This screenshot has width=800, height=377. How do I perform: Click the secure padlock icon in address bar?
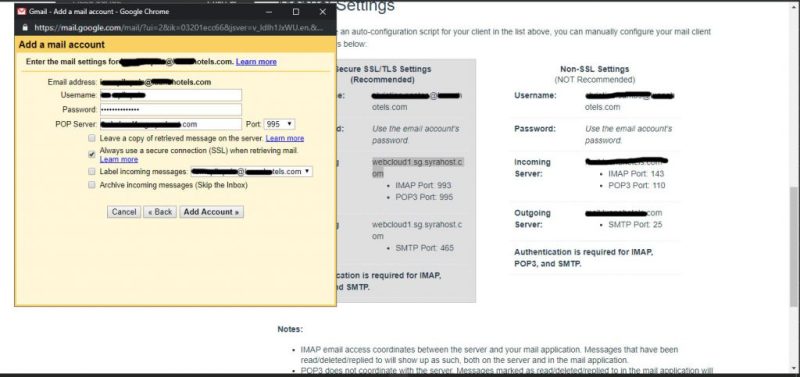25,28
